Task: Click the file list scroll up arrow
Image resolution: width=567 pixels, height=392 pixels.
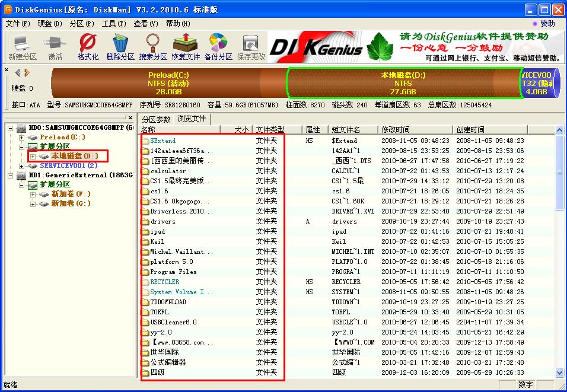Action: click(x=559, y=130)
